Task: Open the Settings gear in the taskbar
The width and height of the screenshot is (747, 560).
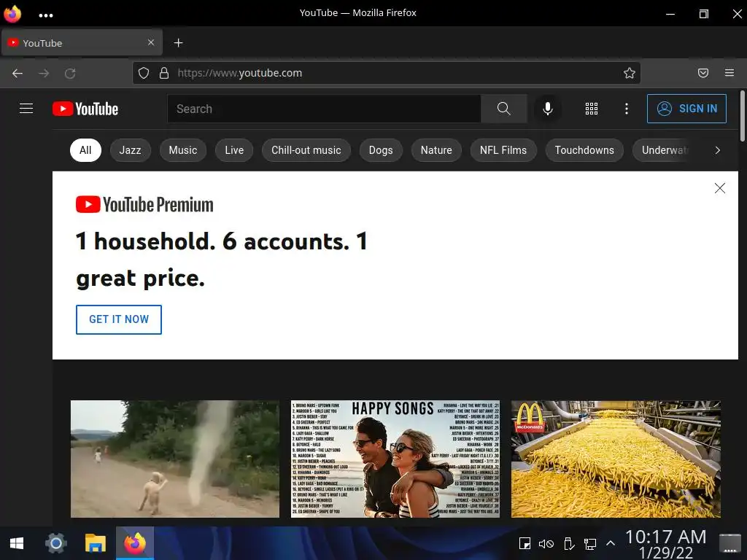Action: coord(55,543)
